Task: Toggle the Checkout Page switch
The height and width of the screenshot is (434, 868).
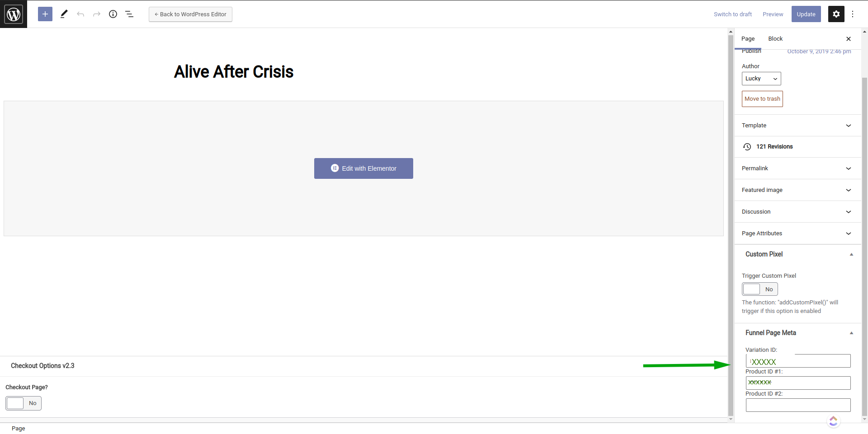Action: point(24,403)
